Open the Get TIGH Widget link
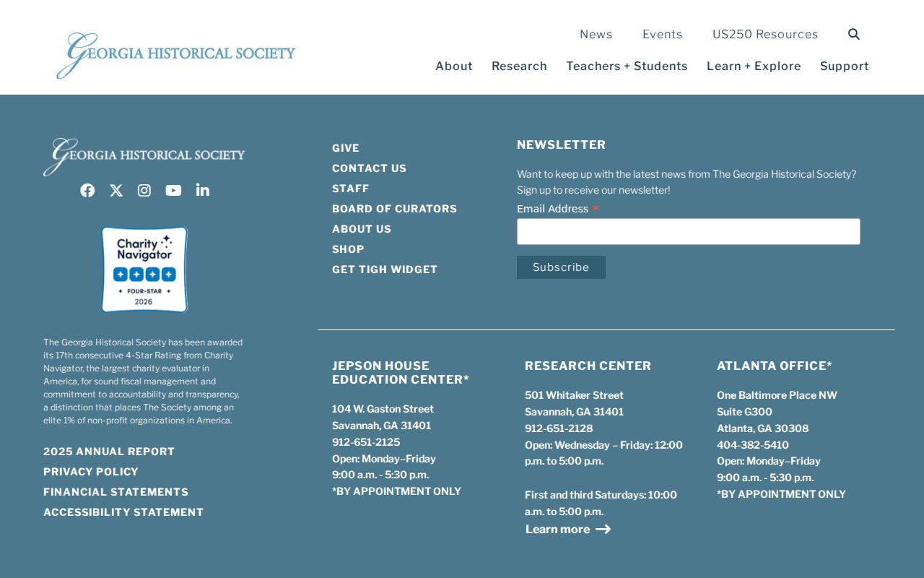Viewport: 924px width, 578px height. [385, 269]
